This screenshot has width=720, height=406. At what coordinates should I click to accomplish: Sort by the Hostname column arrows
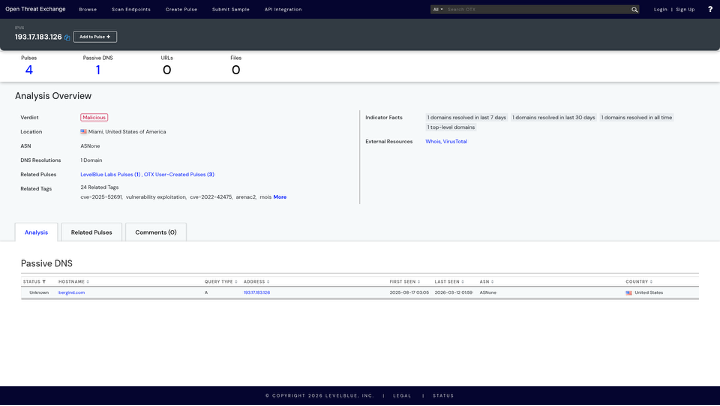pyautogui.click(x=88, y=282)
